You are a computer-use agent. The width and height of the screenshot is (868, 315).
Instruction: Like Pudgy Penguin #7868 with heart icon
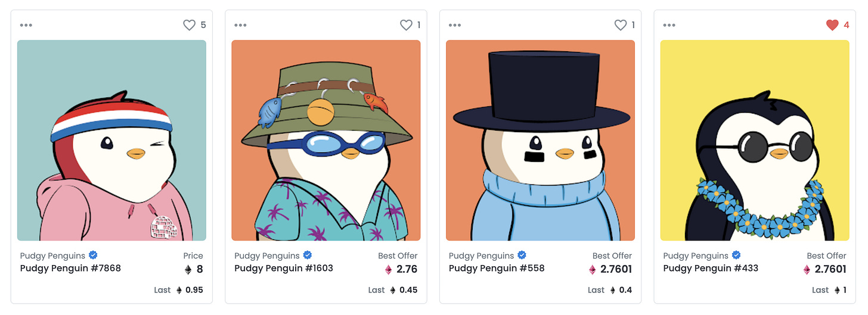coord(189,25)
